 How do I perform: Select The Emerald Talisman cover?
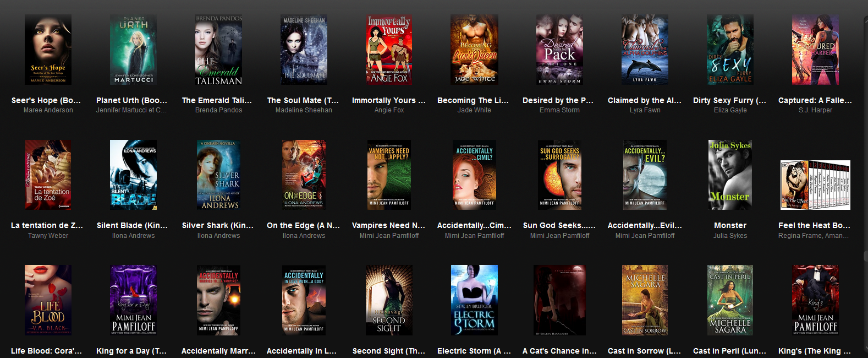(x=218, y=50)
